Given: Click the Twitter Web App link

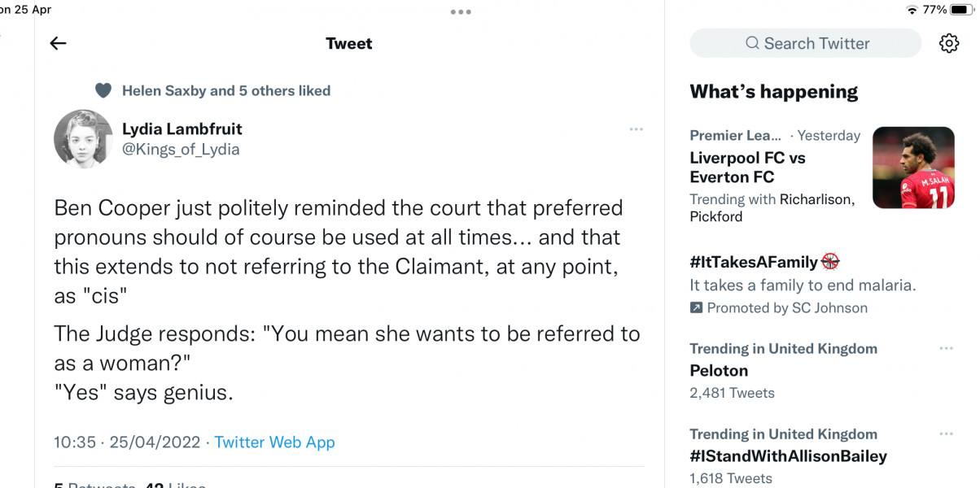Looking at the screenshot, I should point(274,442).
